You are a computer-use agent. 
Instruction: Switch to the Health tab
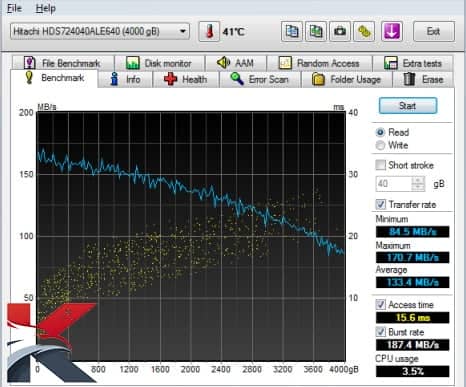186,79
